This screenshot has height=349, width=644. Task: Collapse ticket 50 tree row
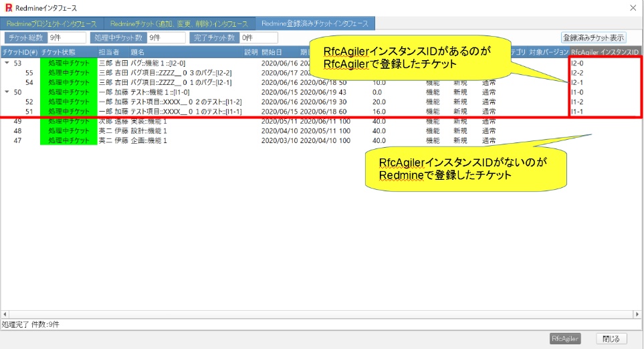[x=7, y=92]
